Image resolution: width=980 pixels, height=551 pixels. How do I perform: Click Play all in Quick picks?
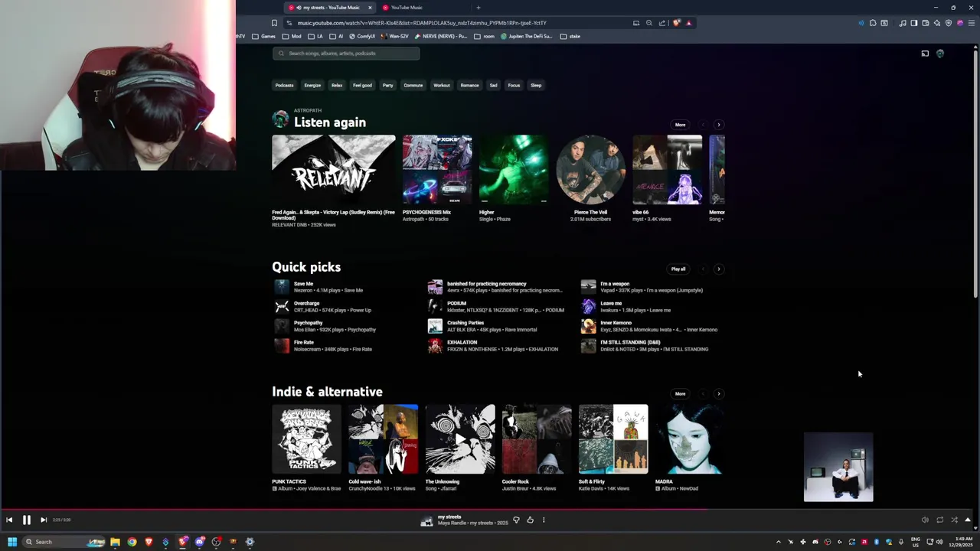pos(678,269)
